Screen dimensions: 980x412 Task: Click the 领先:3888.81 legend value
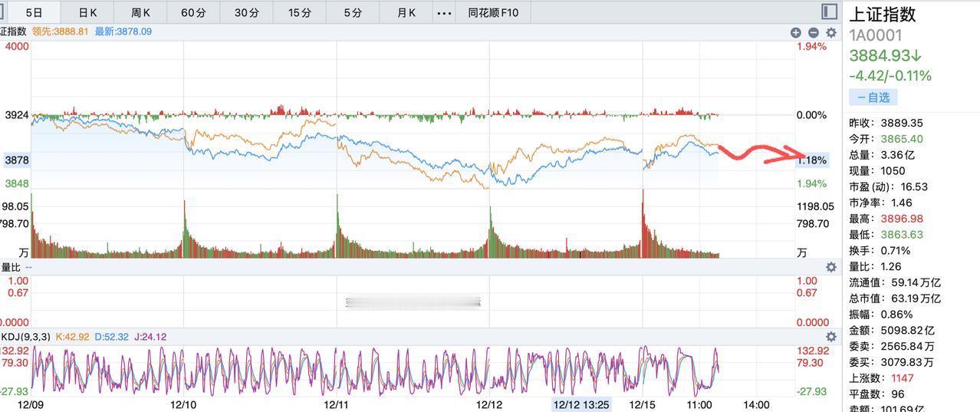[x=61, y=31]
